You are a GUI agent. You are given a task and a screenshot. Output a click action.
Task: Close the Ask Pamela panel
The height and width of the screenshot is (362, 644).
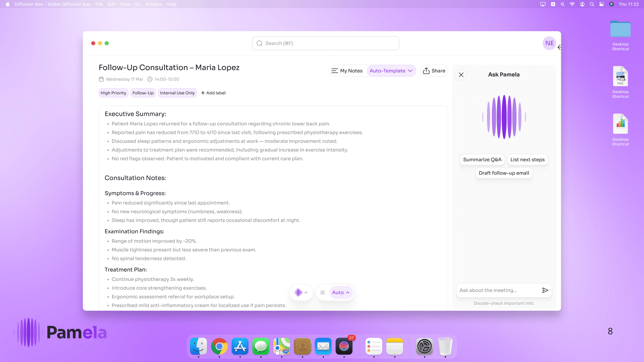point(461,75)
